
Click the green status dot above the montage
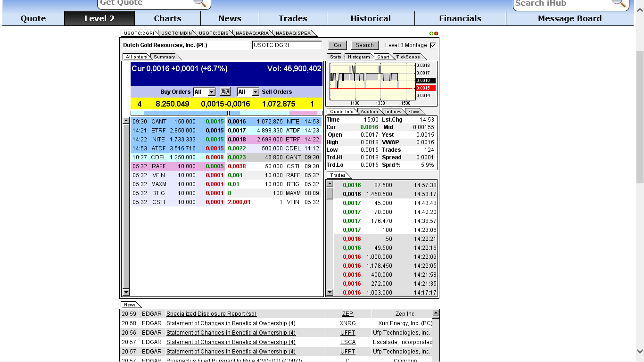tap(432, 33)
